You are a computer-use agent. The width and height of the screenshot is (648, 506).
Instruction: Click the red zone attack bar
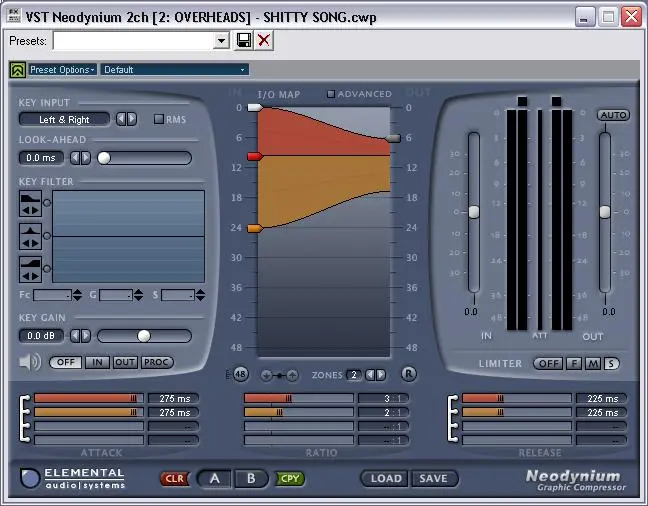pyautogui.click(x=89, y=398)
